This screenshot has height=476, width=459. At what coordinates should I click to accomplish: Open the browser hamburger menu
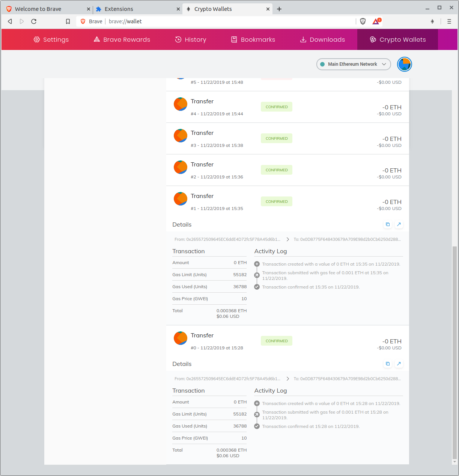449,21
